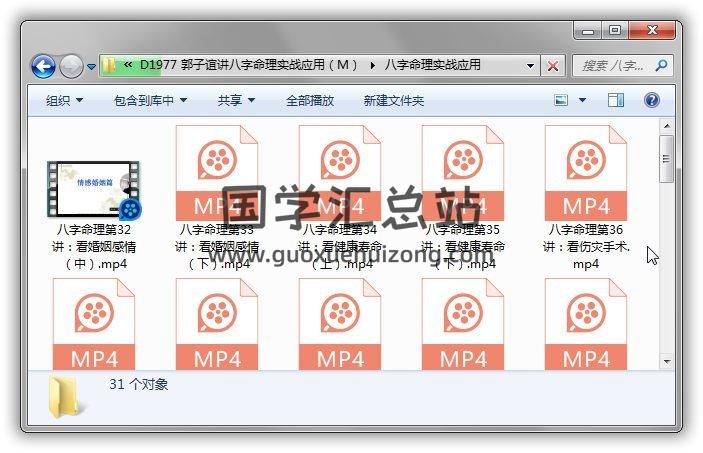703x453 pixels.
Task: Close the explorer window
Action: [x=652, y=31]
